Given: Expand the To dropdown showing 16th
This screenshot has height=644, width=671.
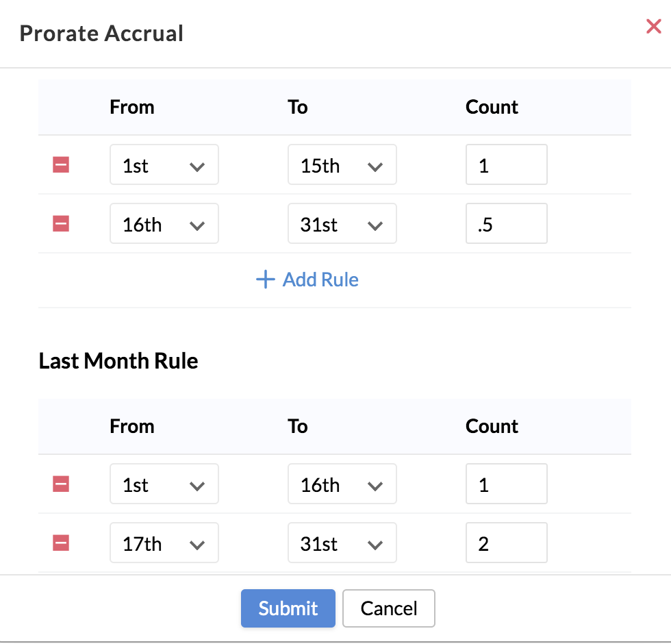Looking at the screenshot, I should pos(342,484).
